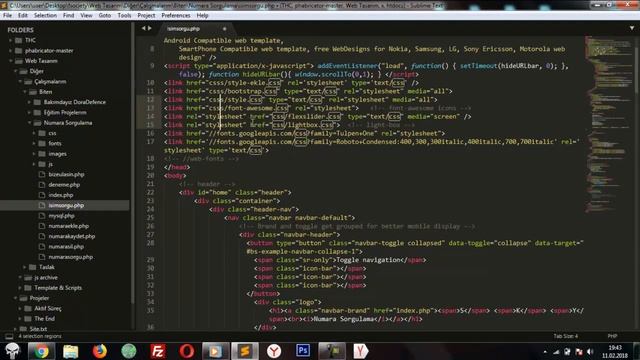Expand the Bakımdayız DoraDefence folder
The width and height of the screenshot is (640, 360).
click(x=29, y=102)
